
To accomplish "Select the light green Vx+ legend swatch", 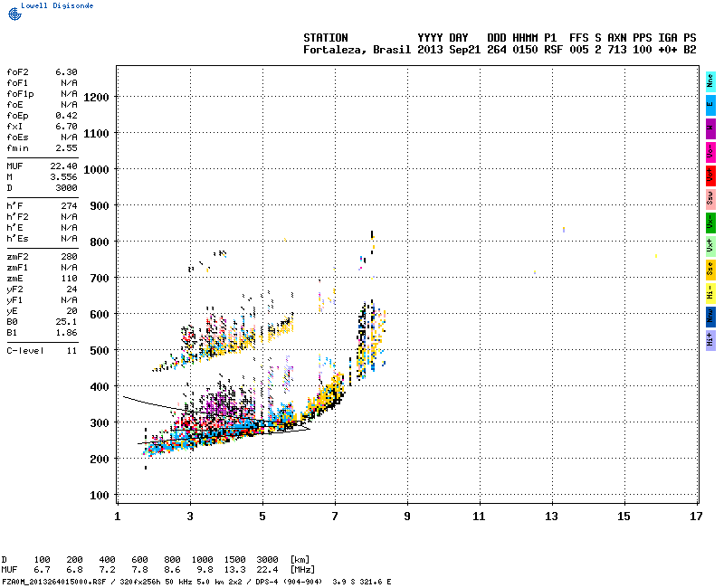I will [710, 246].
